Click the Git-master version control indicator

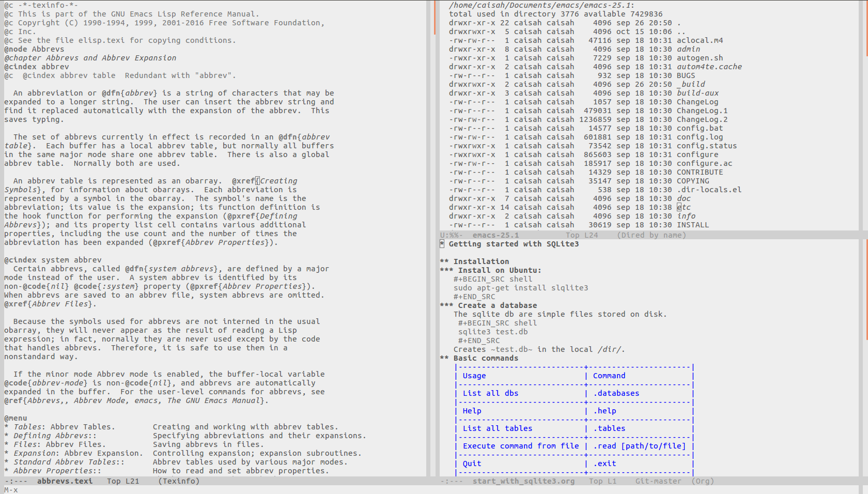tap(658, 481)
